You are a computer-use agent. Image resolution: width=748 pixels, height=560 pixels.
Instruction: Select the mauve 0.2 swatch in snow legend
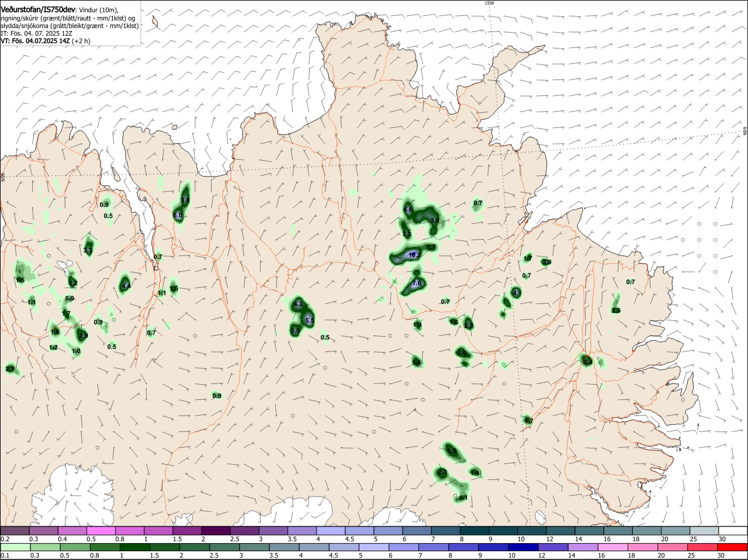click(x=15, y=530)
